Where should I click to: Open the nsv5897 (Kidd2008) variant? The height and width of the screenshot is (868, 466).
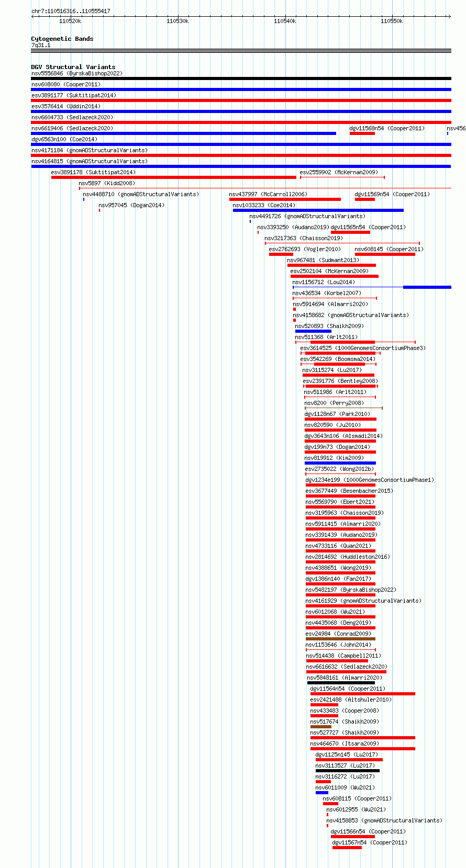[x=107, y=183]
